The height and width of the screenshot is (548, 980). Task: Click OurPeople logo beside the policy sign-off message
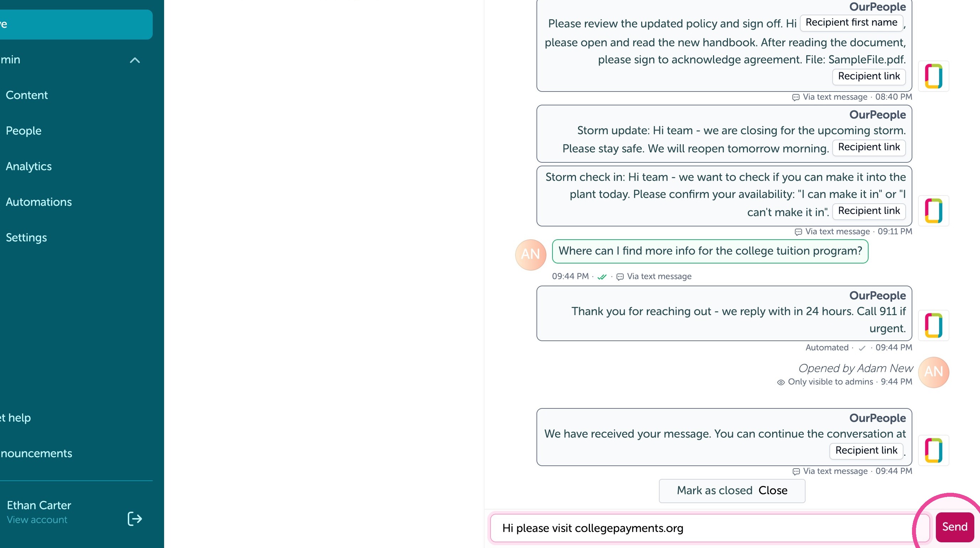[x=933, y=76]
